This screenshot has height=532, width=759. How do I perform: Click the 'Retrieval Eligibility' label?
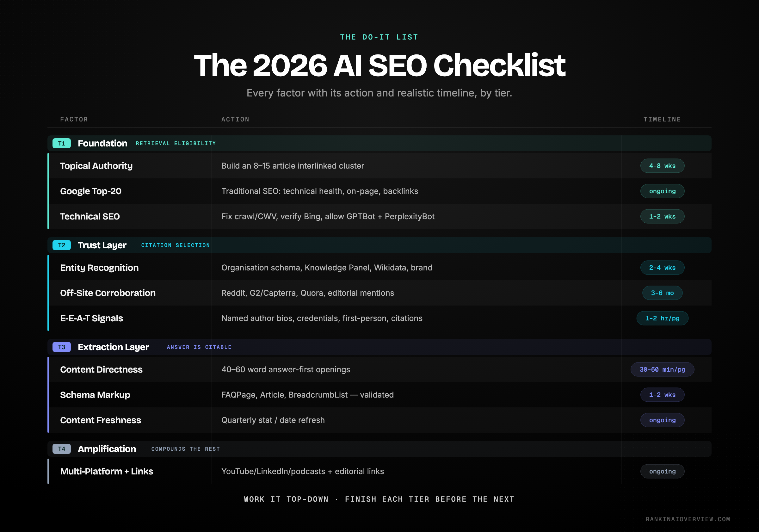176,143
